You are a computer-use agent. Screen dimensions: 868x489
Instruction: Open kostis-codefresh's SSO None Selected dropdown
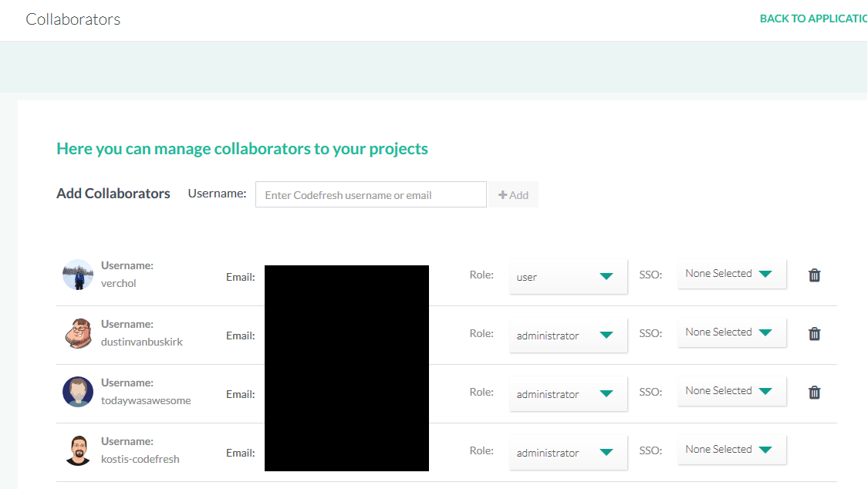click(x=731, y=450)
